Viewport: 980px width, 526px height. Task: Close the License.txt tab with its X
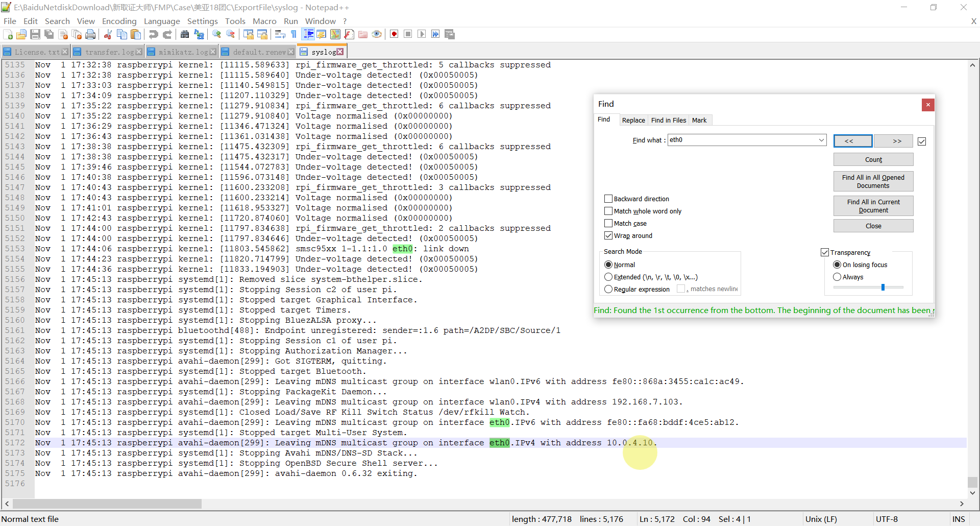point(65,52)
